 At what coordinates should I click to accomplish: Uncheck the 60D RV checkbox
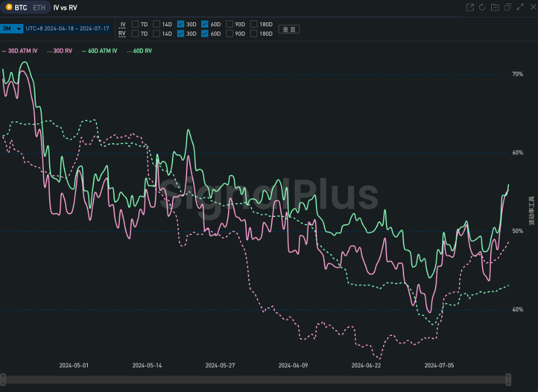click(205, 34)
